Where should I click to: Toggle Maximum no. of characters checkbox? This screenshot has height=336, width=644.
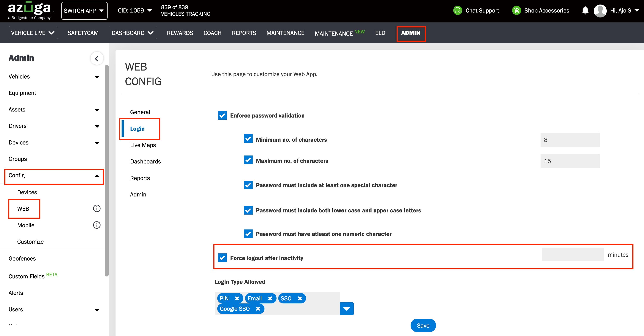click(248, 160)
